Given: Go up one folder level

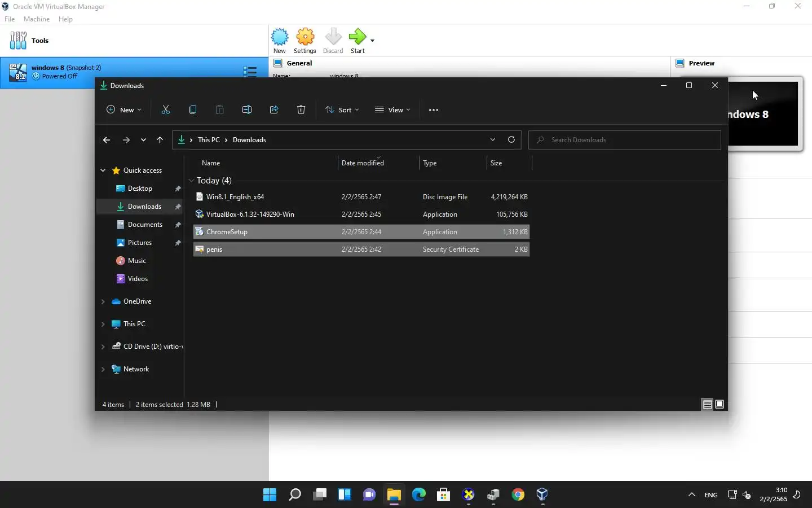Looking at the screenshot, I should pyautogui.click(x=160, y=140).
